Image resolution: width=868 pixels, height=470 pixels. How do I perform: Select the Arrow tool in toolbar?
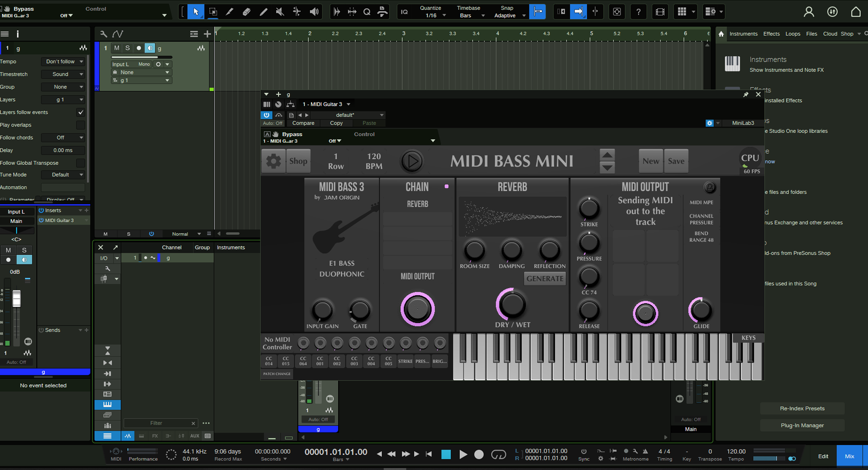195,12
